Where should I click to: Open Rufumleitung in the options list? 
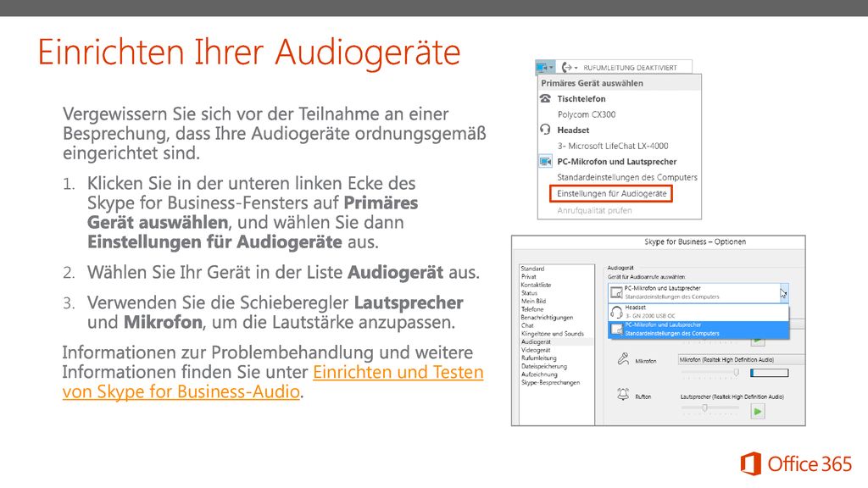(538, 358)
